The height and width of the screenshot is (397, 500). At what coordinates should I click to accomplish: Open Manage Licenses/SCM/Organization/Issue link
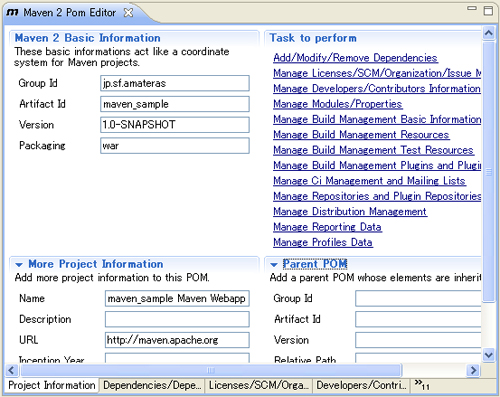[377, 73]
